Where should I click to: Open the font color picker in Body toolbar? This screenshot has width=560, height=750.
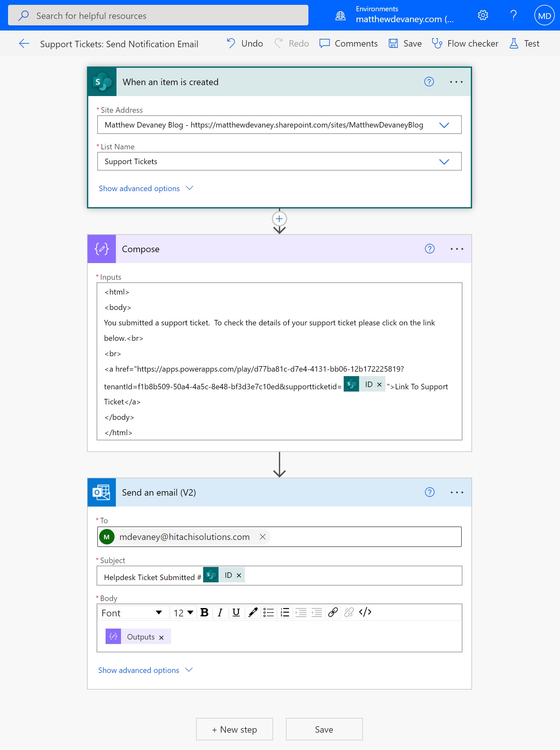click(x=252, y=612)
